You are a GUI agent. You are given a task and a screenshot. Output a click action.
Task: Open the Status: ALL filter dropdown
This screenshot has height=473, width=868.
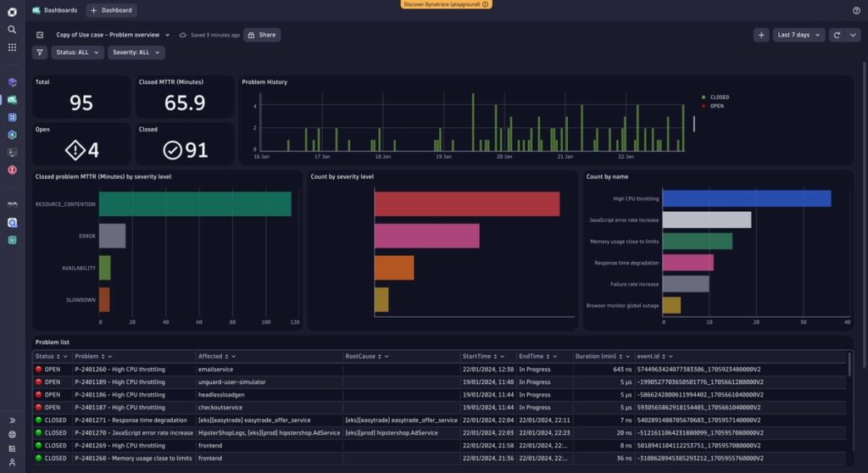pyautogui.click(x=77, y=53)
